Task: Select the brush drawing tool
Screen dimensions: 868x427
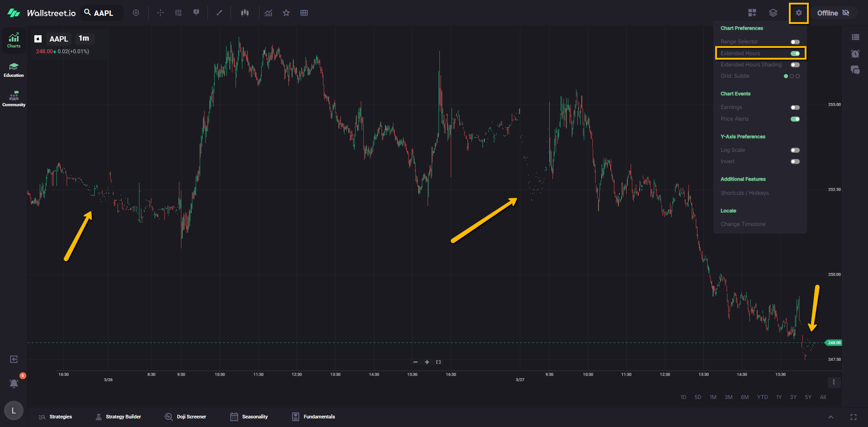Action: [x=219, y=13]
